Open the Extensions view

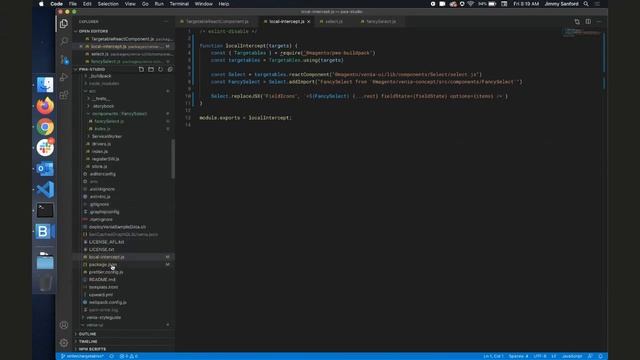64,95
